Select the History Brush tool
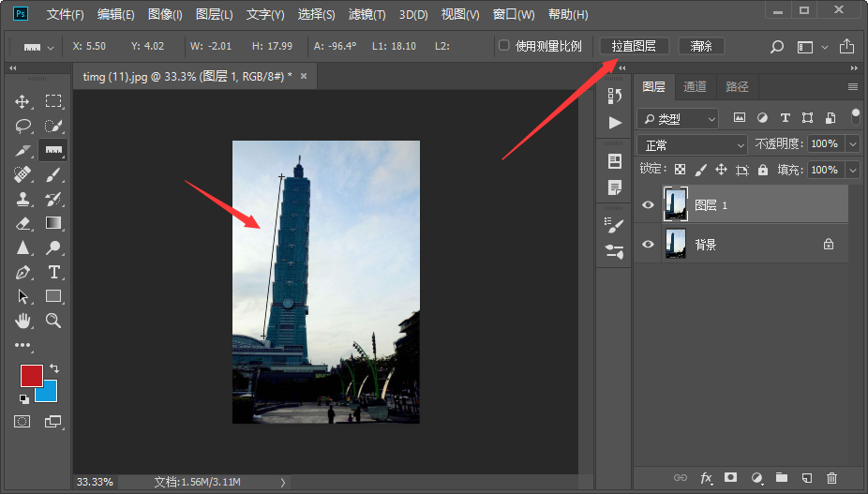This screenshot has height=494, width=868. 53,199
